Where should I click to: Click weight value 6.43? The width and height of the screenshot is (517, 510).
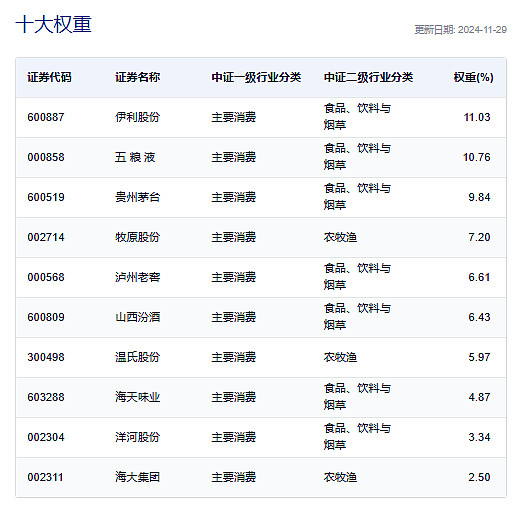coord(479,317)
